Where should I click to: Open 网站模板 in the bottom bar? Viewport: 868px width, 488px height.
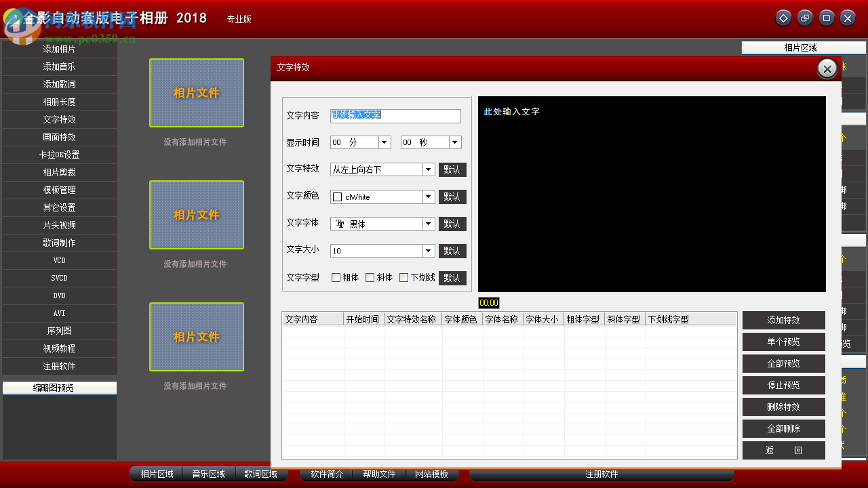click(x=431, y=474)
